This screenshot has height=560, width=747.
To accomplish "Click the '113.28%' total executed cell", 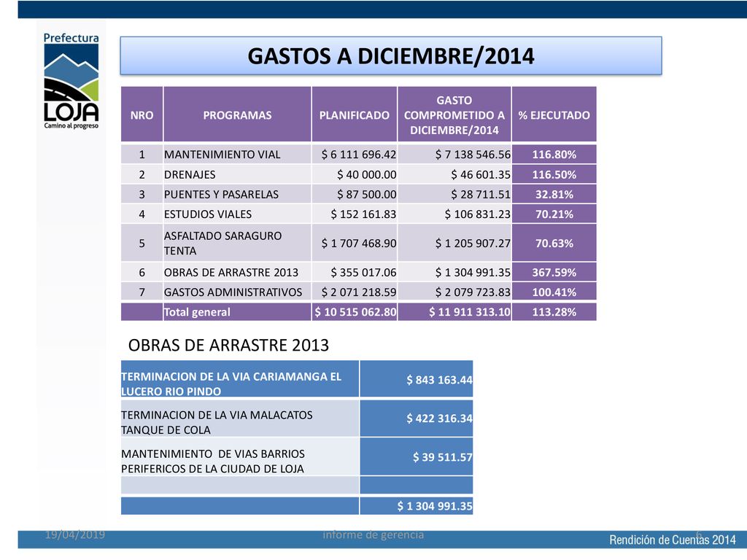I will pyautogui.click(x=554, y=312).
